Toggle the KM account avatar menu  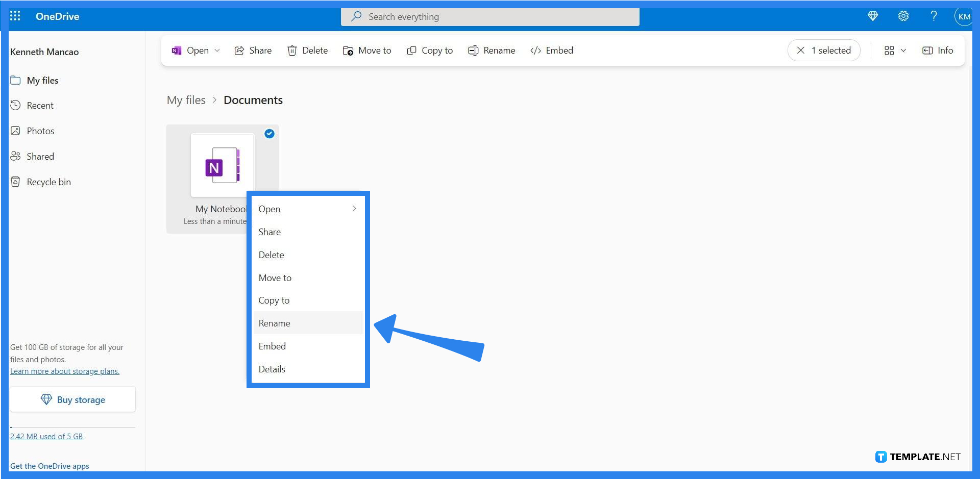(964, 16)
